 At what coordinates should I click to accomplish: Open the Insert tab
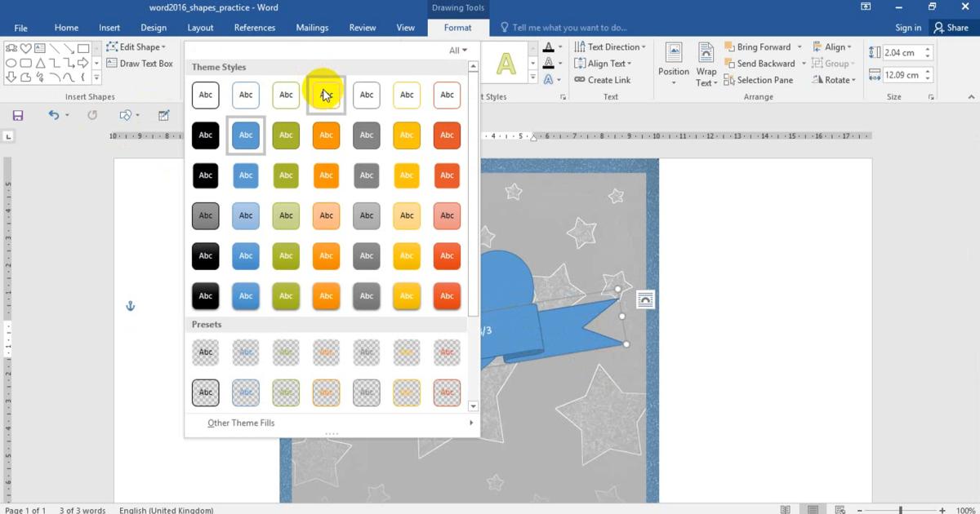(109, 28)
